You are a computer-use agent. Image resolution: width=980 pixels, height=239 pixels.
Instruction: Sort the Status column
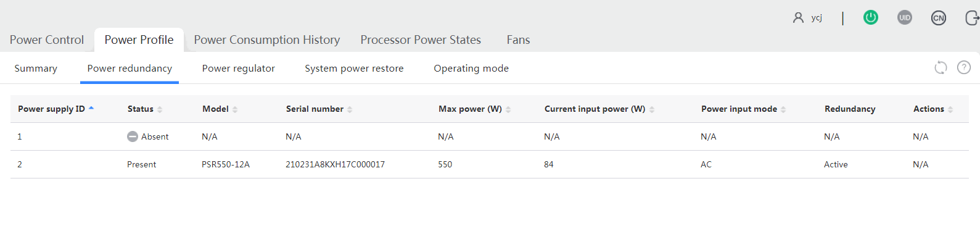[160, 109]
